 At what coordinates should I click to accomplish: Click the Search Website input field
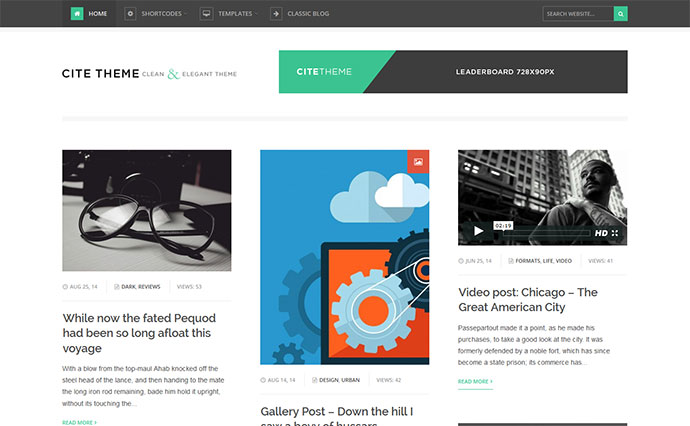click(578, 14)
